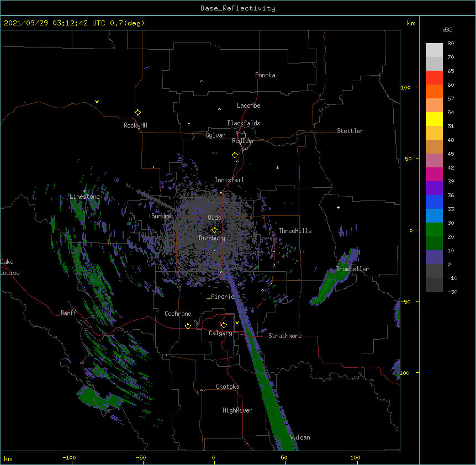Click the Stettler city label
476x465 pixels.
click(x=350, y=131)
